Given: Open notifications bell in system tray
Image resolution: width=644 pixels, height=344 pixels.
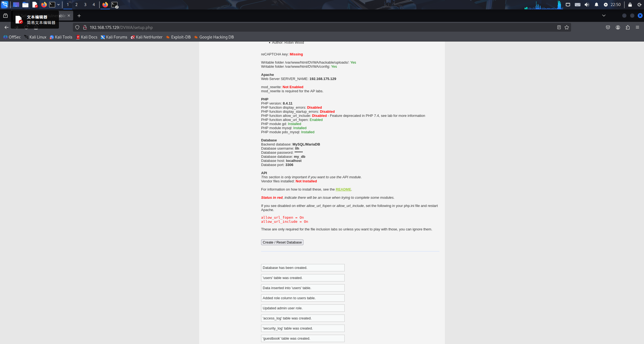Looking at the screenshot, I should click(x=596, y=5).
